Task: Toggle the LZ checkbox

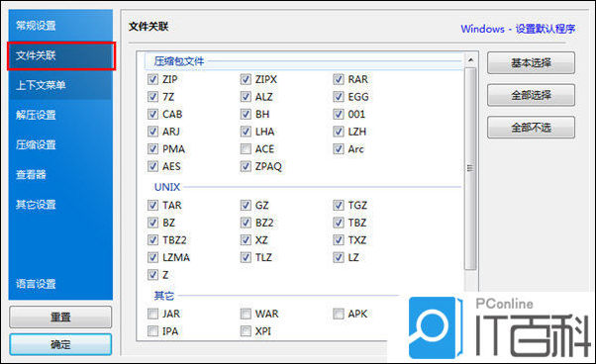Action: tap(339, 257)
